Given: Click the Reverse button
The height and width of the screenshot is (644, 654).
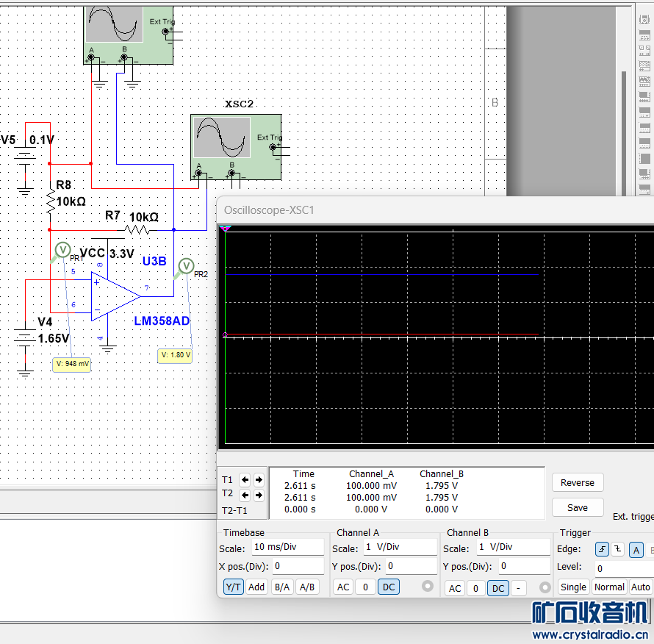Looking at the screenshot, I should click(578, 483).
